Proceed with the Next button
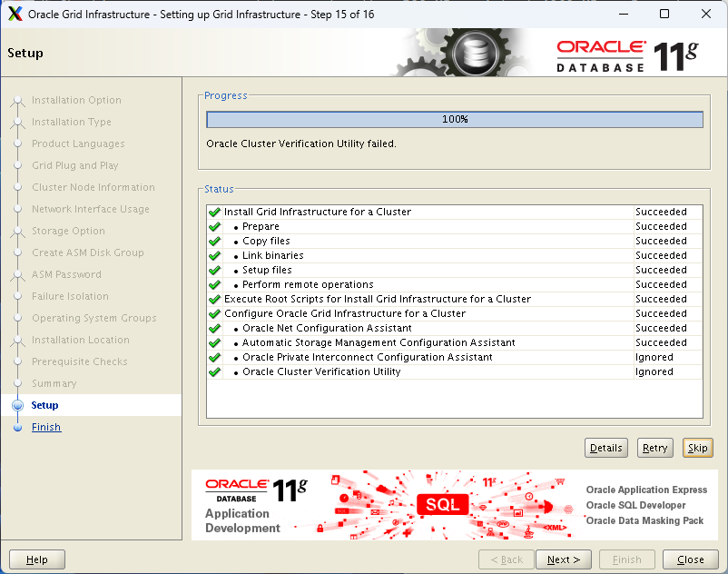 tap(564, 559)
